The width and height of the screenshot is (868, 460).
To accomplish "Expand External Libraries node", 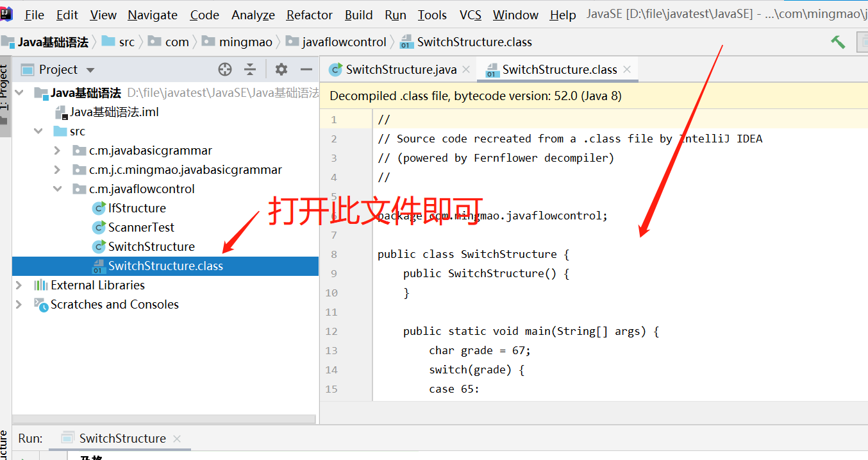I will pos(19,285).
